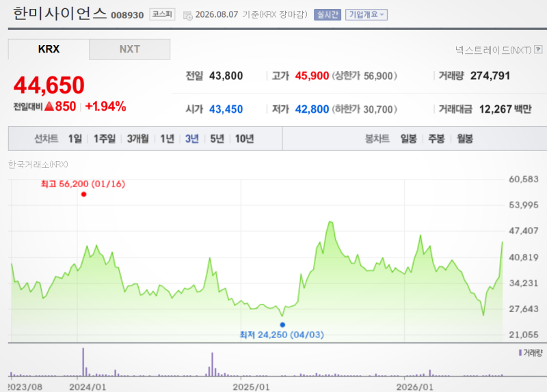547x392 pixels.
Task: Click the tallest volume bar near 2024/01
Action: (83, 362)
